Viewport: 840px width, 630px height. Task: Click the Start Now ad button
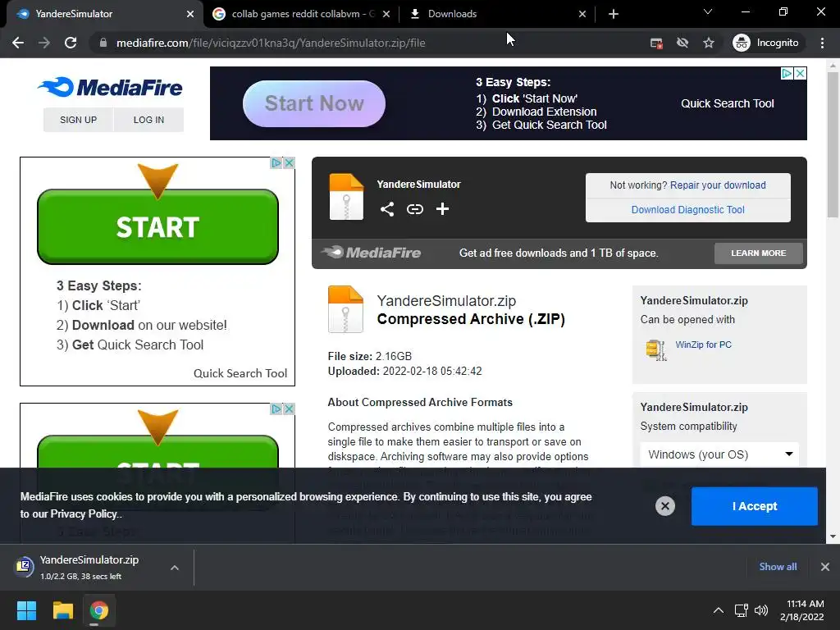[x=314, y=103]
